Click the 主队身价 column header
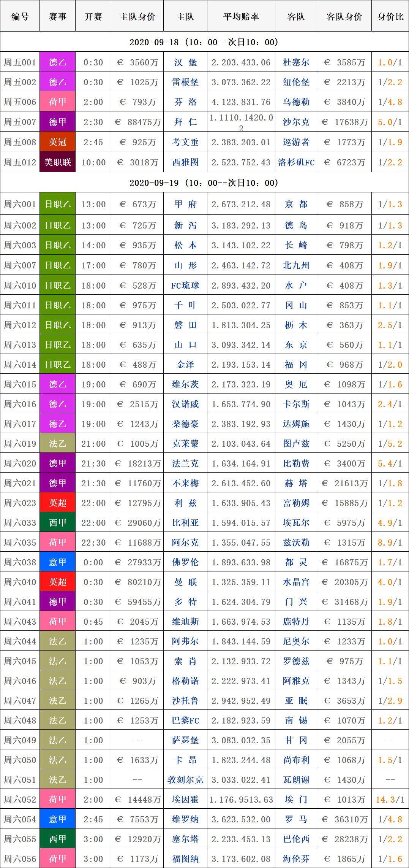Image resolution: width=409 pixels, height=868 pixels. click(137, 17)
